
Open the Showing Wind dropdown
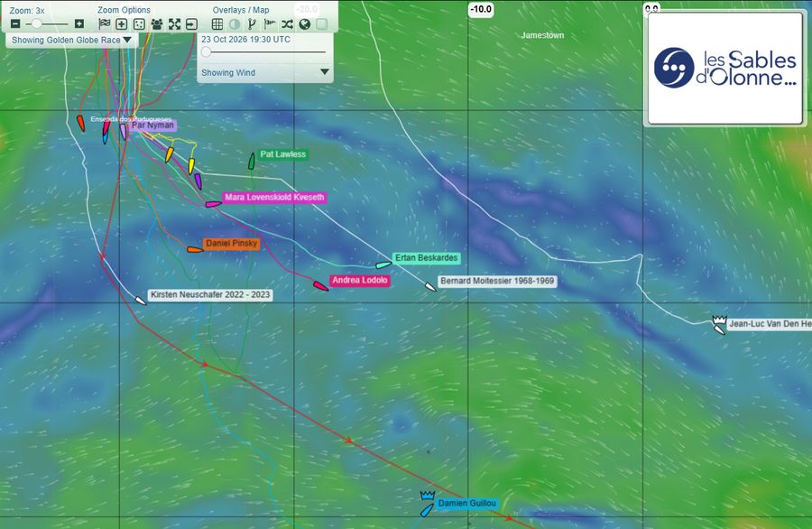pos(265,72)
